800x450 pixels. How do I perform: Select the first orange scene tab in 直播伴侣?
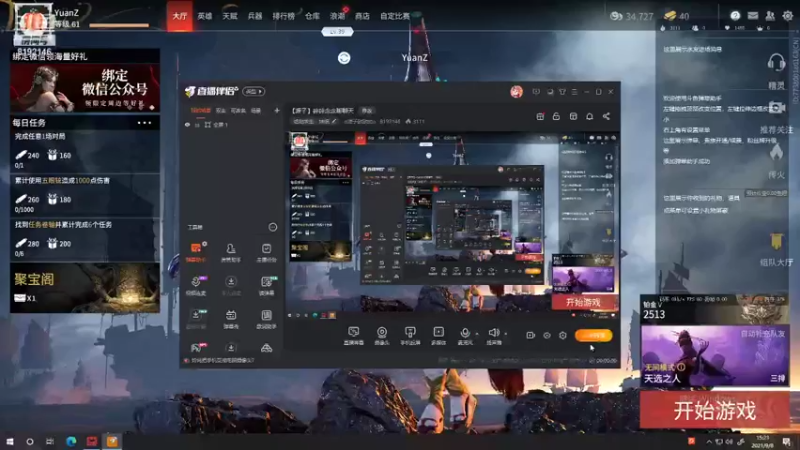pyautogui.click(x=201, y=110)
